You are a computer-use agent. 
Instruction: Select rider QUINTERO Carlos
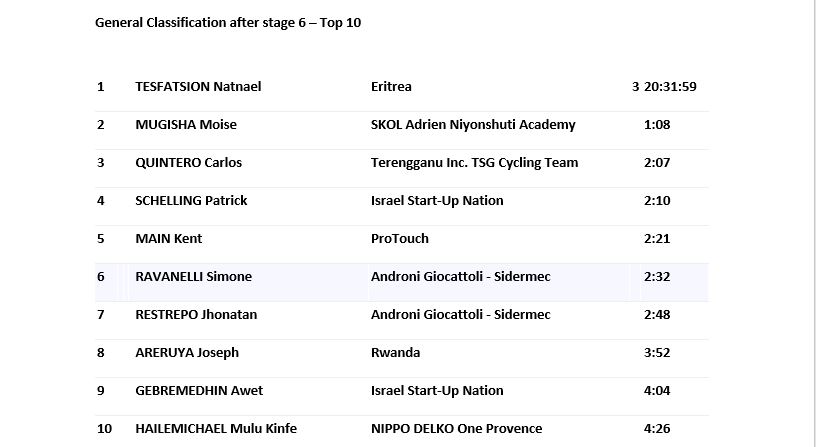click(188, 163)
